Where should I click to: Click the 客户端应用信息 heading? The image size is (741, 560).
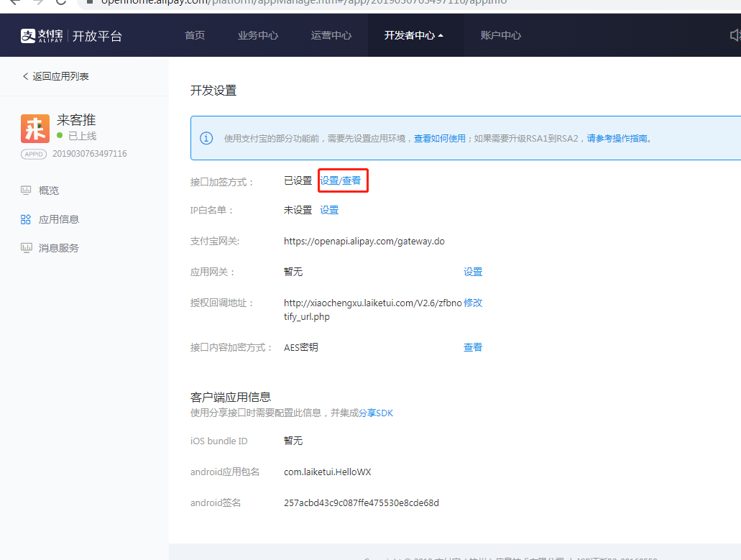tap(231, 397)
